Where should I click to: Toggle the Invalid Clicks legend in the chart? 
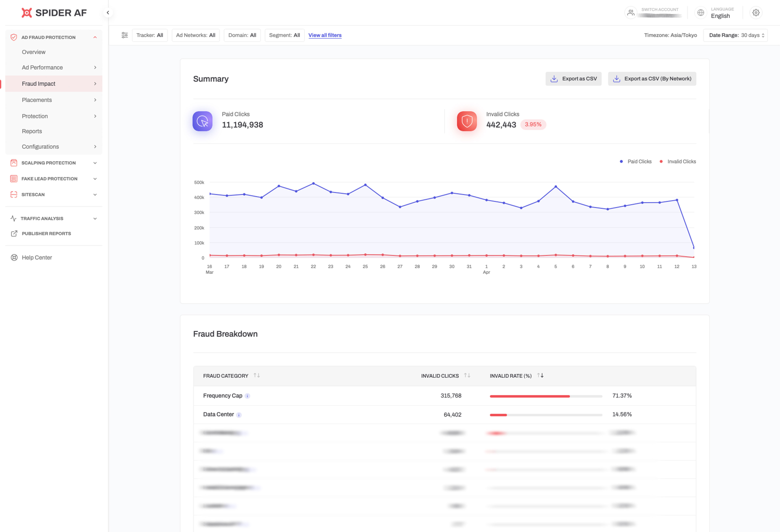click(678, 161)
